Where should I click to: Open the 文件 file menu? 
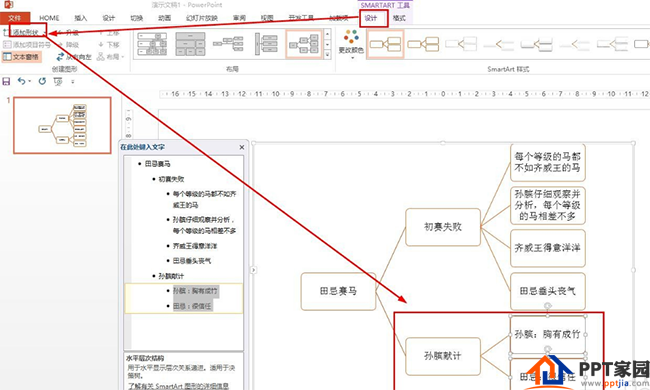[x=15, y=18]
